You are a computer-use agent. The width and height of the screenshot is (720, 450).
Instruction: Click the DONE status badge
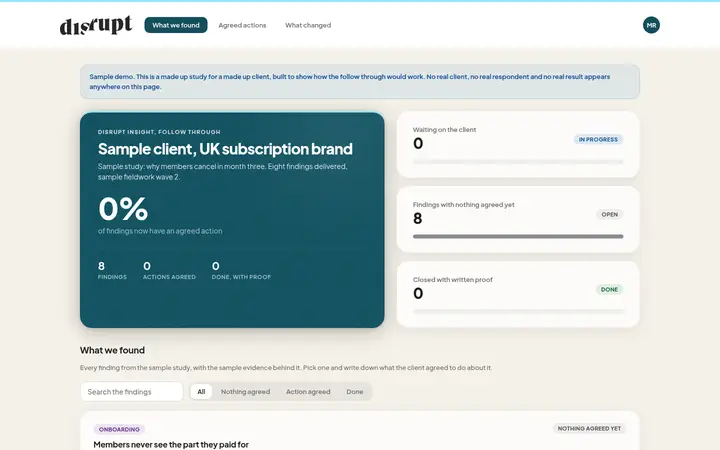(x=609, y=289)
